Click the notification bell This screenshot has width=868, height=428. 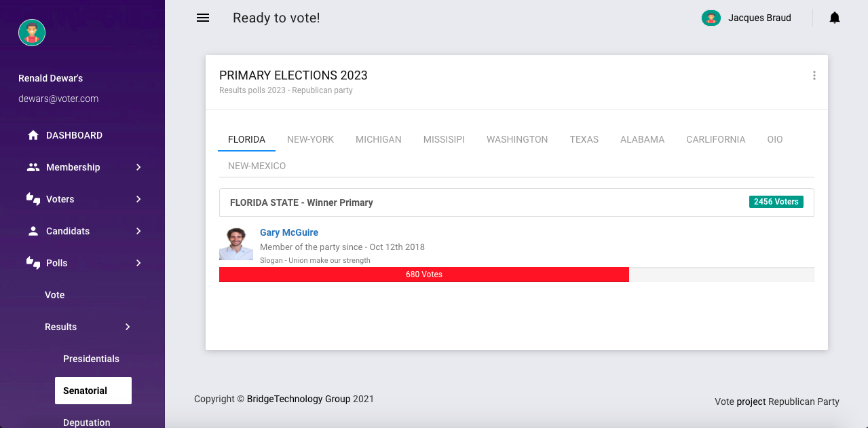[834, 18]
